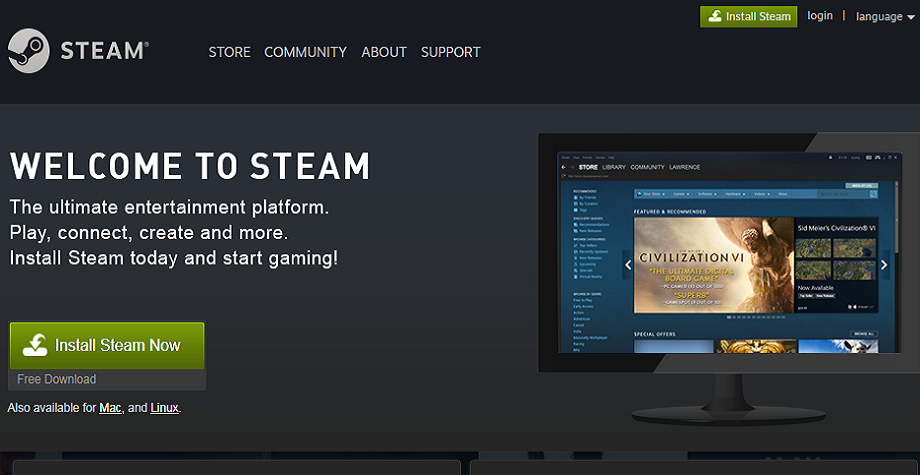Open the STORE menu
Viewport: 920px width, 475px height.
229,52
